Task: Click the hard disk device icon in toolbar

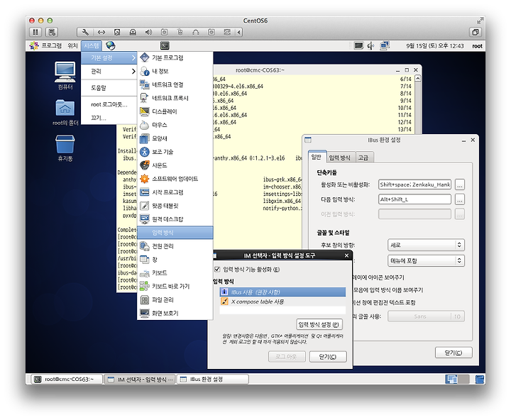Action: (x=117, y=32)
